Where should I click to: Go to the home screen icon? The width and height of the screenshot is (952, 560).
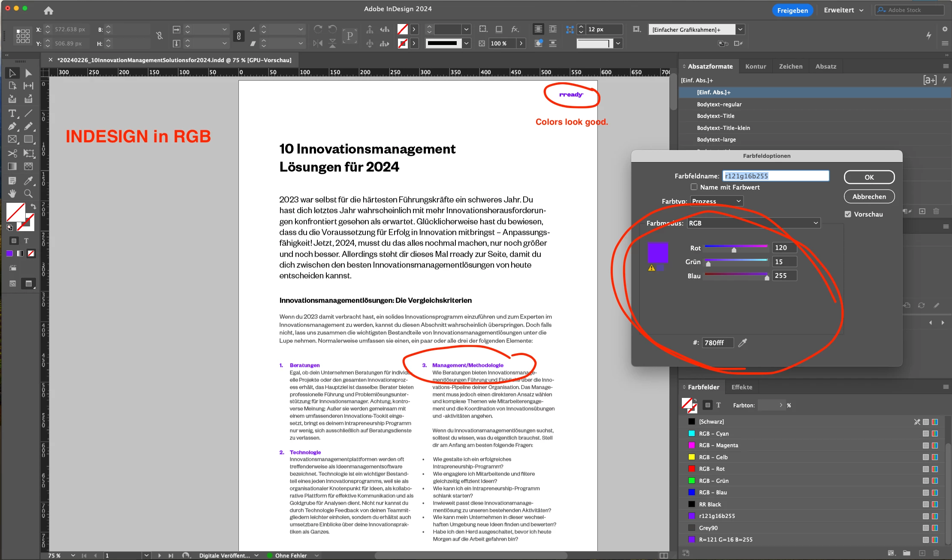click(48, 10)
